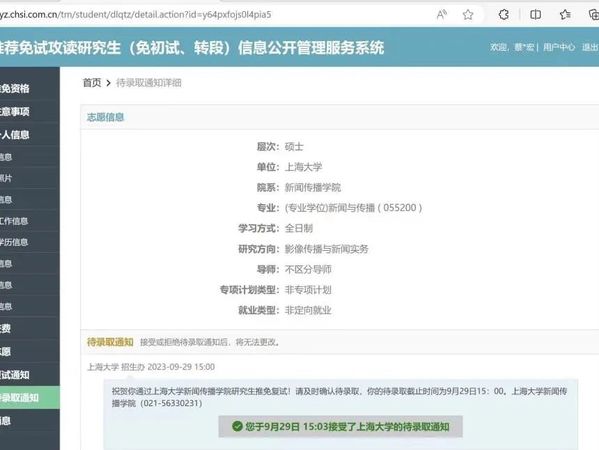Open 推免资格 sidebar item
599x450 pixels.
pyautogui.click(x=30, y=88)
